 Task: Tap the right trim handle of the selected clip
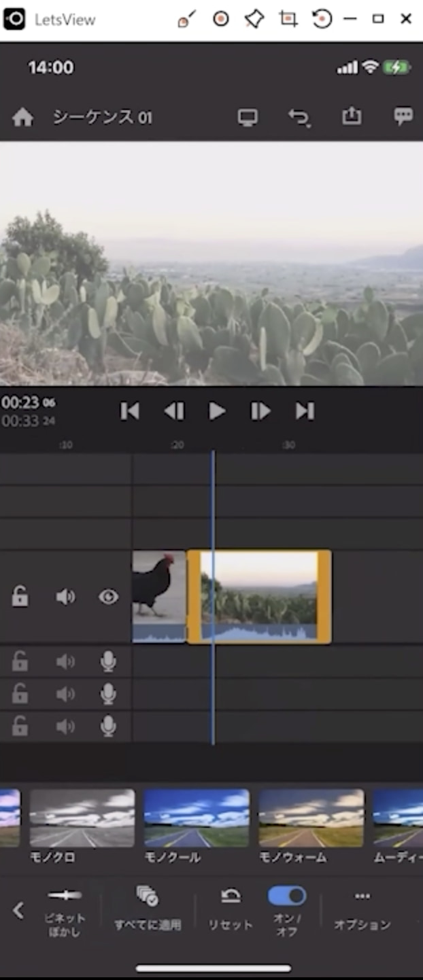pyautogui.click(x=324, y=597)
